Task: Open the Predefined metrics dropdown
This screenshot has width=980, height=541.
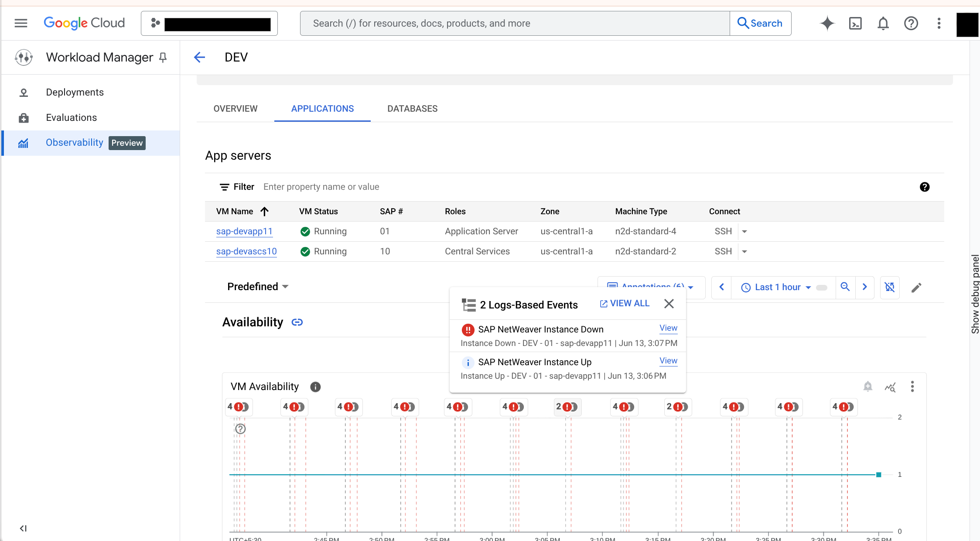Action: coord(258,287)
